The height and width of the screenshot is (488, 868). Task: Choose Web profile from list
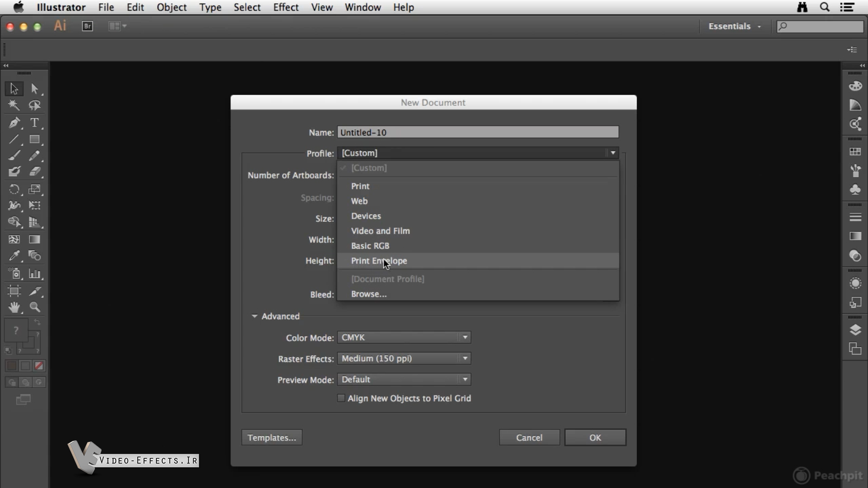tap(478, 201)
